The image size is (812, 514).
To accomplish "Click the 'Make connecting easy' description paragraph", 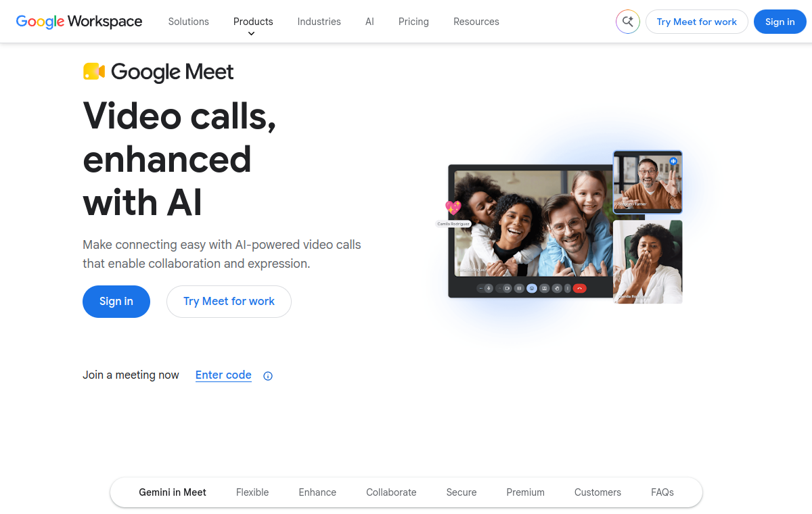I will click(x=222, y=254).
